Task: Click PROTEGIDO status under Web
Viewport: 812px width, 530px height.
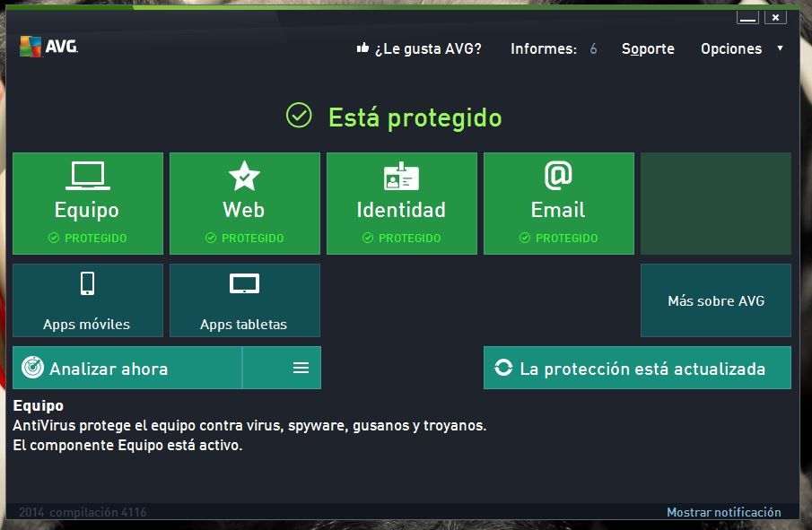Action: 244,238
